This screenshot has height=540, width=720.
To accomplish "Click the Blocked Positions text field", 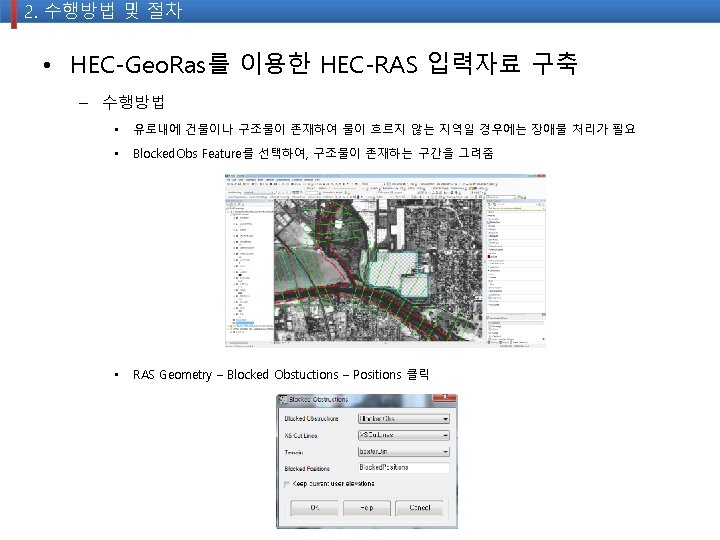I will point(403,467).
